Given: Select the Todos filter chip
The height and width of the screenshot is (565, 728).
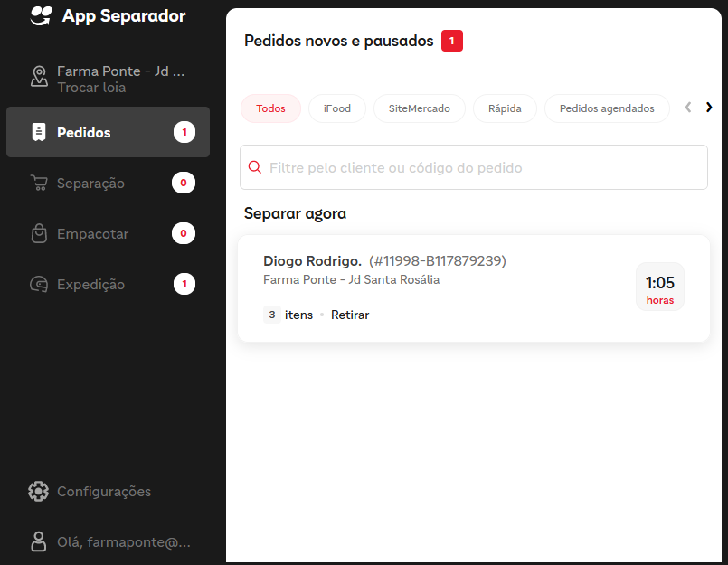Looking at the screenshot, I should pos(270,108).
